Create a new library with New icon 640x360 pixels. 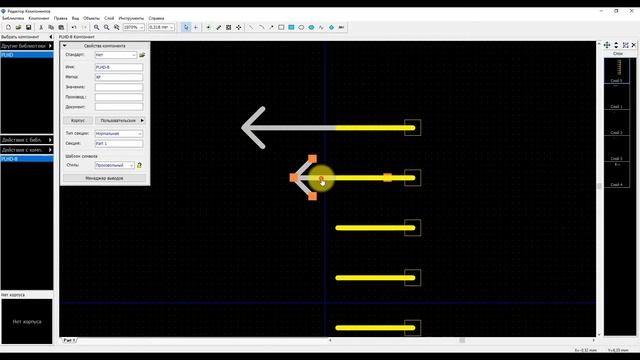(8, 27)
